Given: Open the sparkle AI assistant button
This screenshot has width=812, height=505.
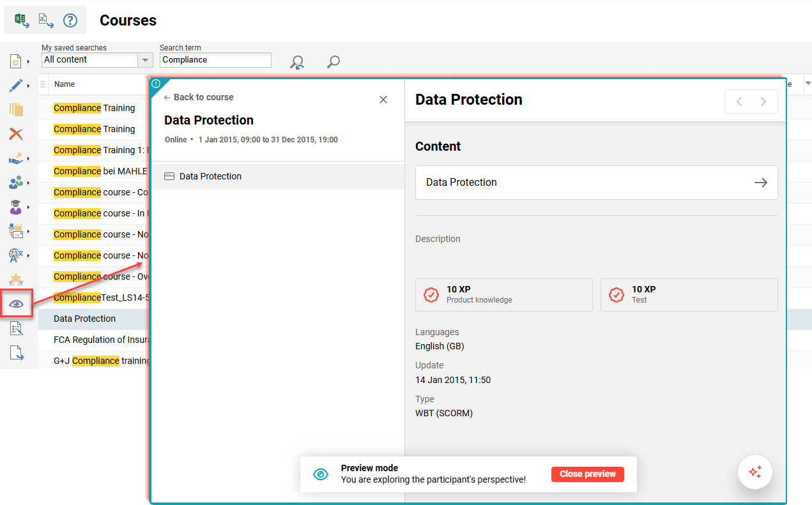Looking at the screenshot, I should pos(755,472).
